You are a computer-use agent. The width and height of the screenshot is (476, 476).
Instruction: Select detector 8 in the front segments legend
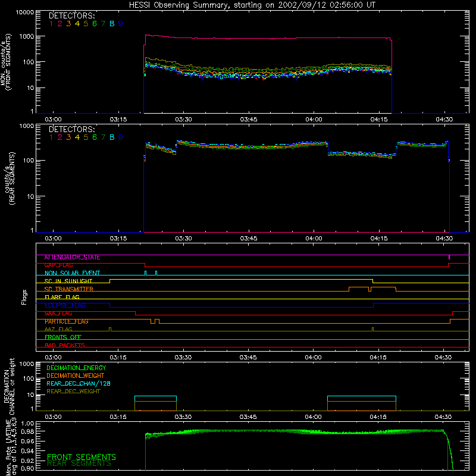[112, 24]
